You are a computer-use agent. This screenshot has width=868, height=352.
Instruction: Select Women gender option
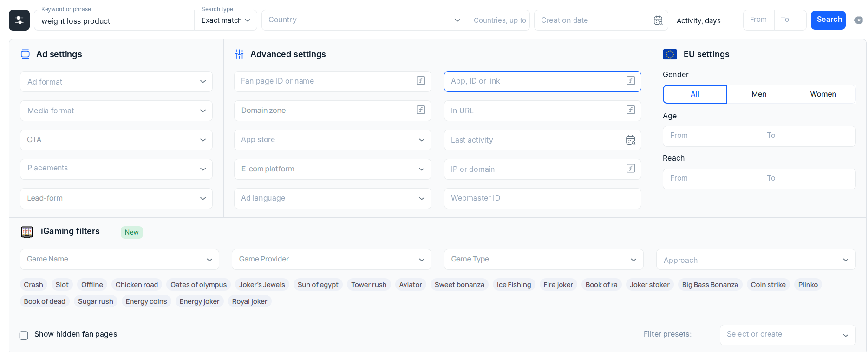[823, 94]
